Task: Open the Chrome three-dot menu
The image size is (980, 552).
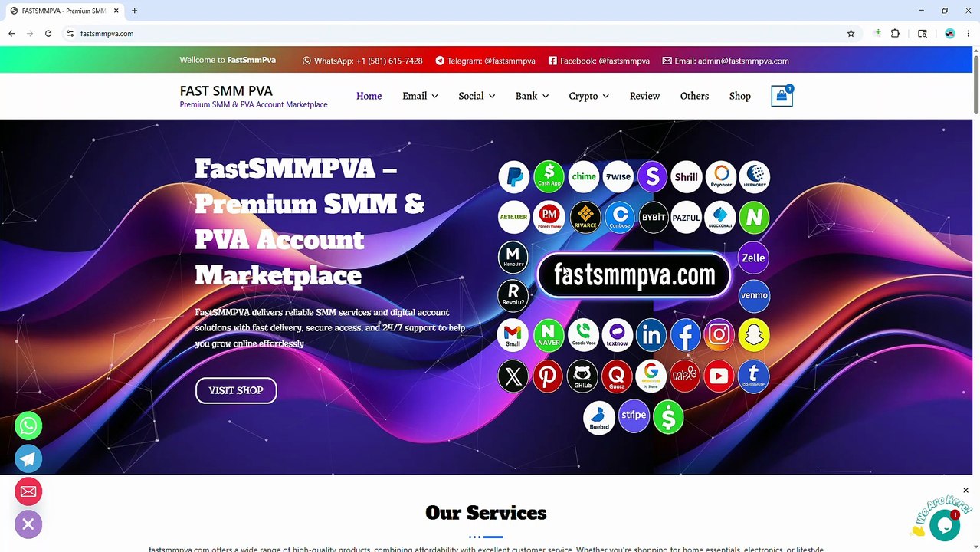Action: 969,34
